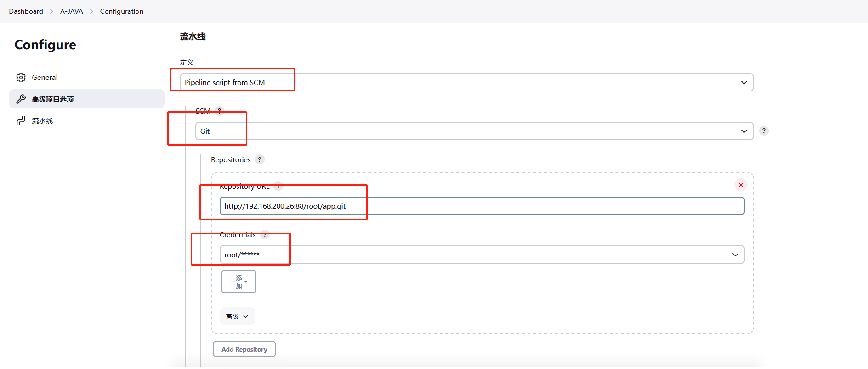Show help for Repositories

(x=260, y=159)
